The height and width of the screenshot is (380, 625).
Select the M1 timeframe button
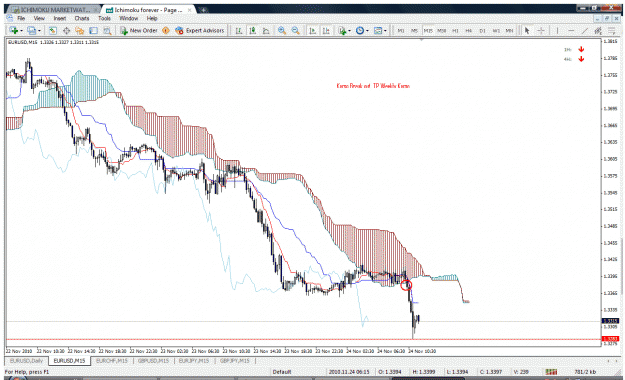[x=401, y=31]
